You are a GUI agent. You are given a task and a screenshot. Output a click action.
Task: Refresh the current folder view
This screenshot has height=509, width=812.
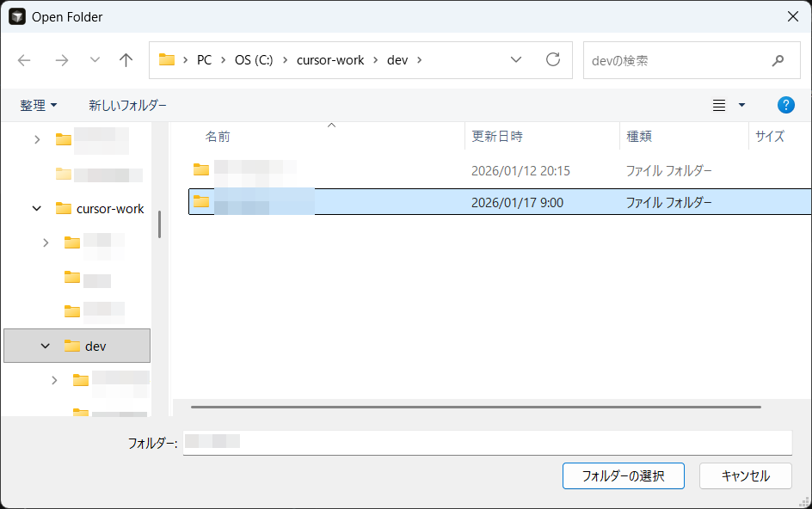click(x=553, y=60)
